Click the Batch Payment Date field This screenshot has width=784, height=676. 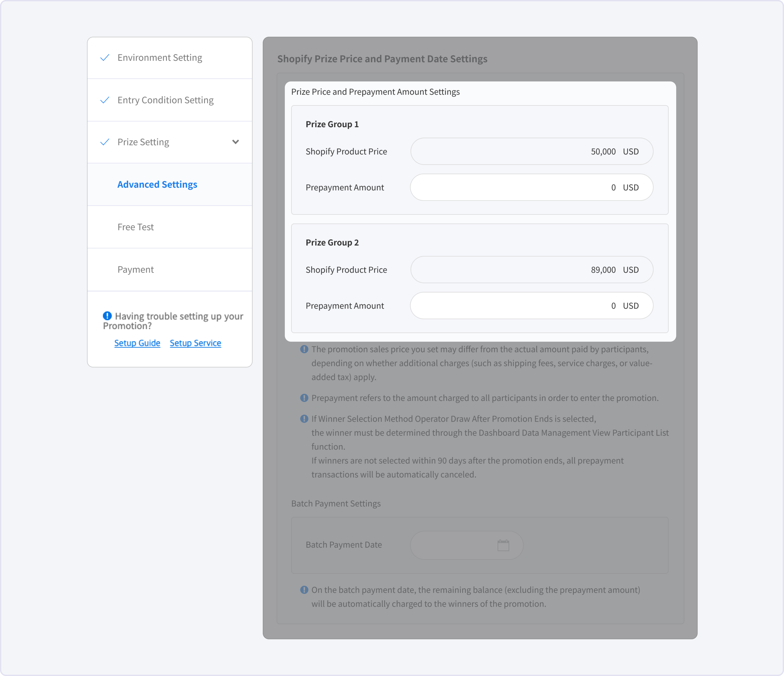point(467,545)
